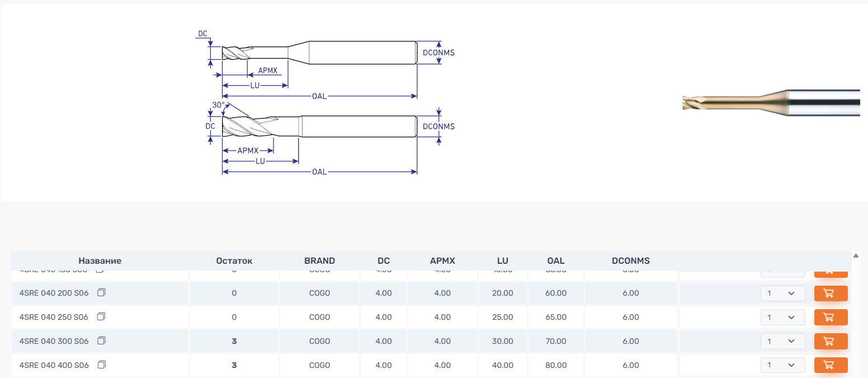Screen dimensions: 868x378
Task: Click the DC column header
Action: [384, 261]
